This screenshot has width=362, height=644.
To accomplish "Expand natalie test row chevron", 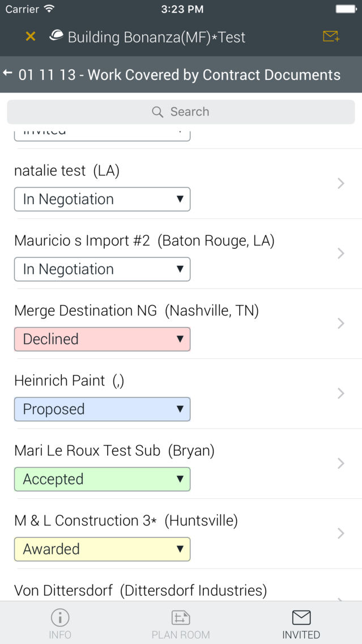I will 340,184.
